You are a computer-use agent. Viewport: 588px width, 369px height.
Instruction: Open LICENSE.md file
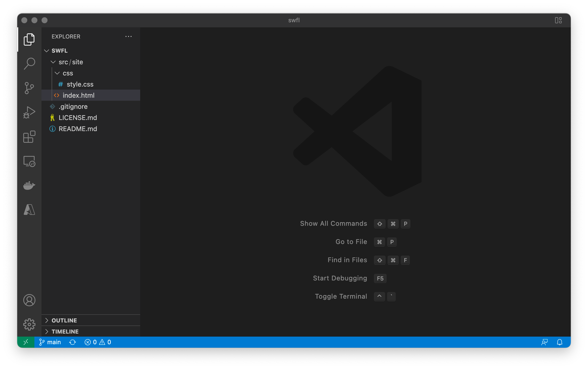(91, 118)
